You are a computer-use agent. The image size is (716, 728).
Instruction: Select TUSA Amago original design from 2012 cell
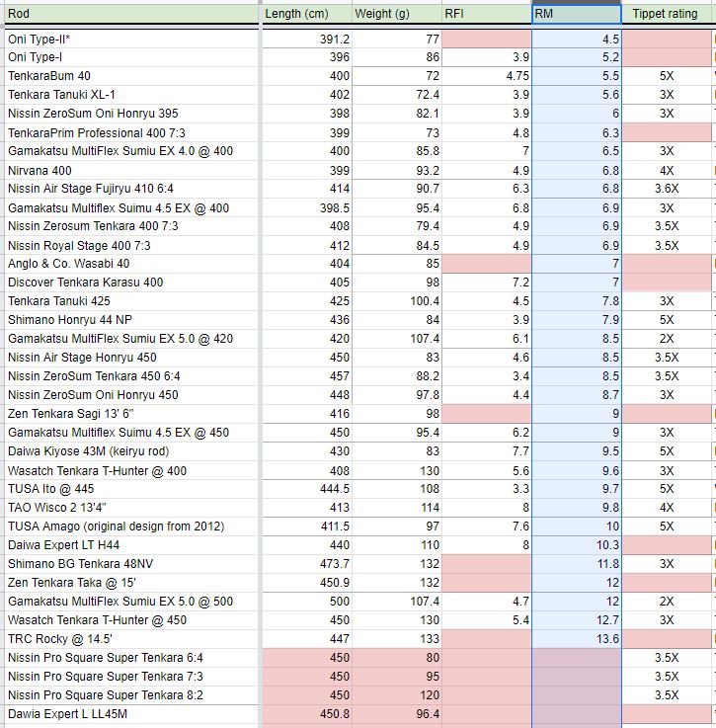tap(131, 526)
